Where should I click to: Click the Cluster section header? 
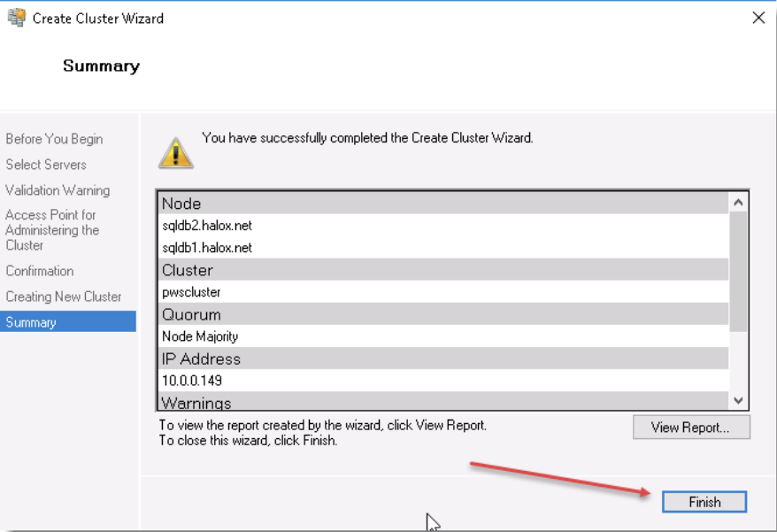coord(443,270)
